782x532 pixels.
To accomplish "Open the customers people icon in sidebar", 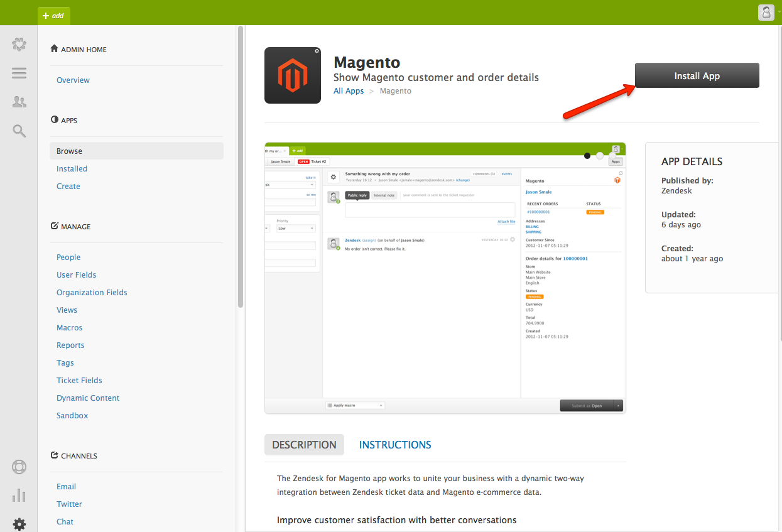I will (x=19, y=102).
